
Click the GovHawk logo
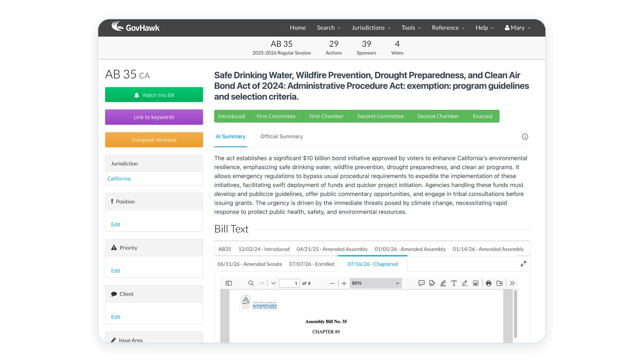click(136, 27)
